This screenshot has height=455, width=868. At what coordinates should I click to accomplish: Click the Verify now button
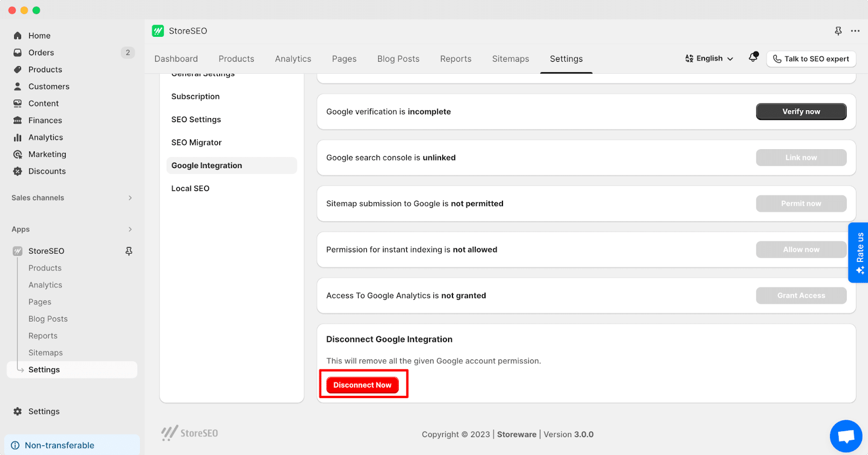(x=801, y=112)
